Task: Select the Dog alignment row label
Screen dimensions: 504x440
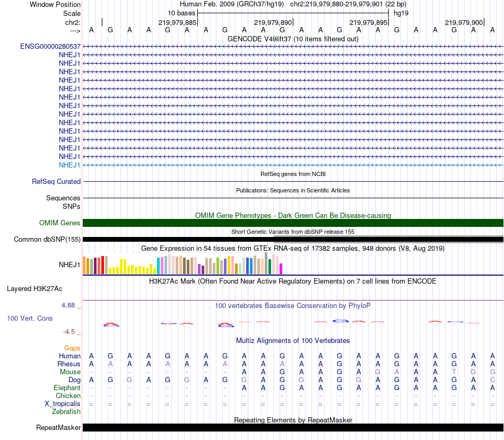Action: [x=74, y=380]
